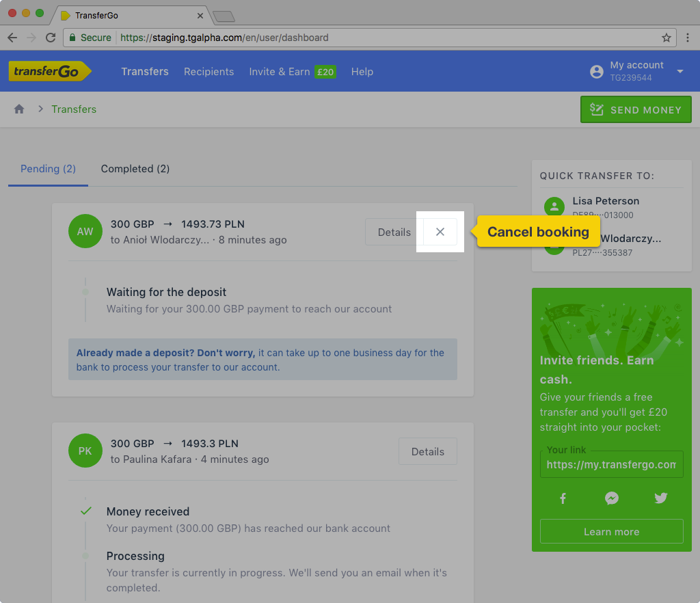Click the SEND MONEY button
The height and width of the screenshot is (603, 700).
(636, 109)
